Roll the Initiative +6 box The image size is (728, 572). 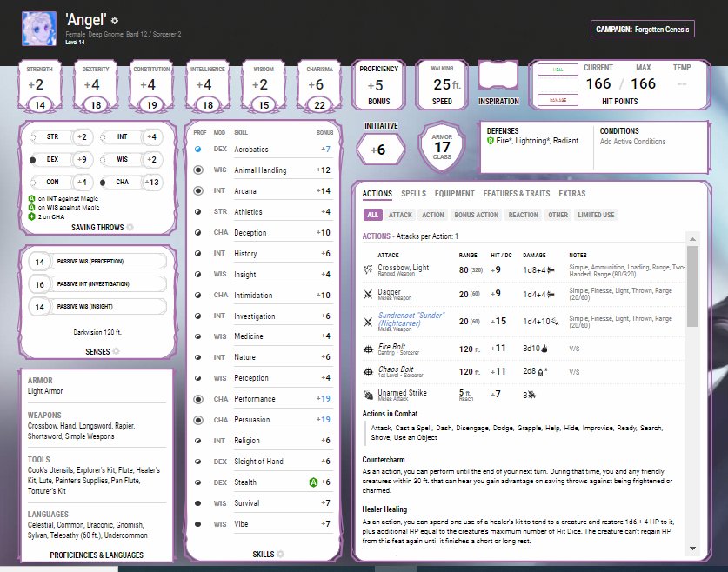point(381,150)
